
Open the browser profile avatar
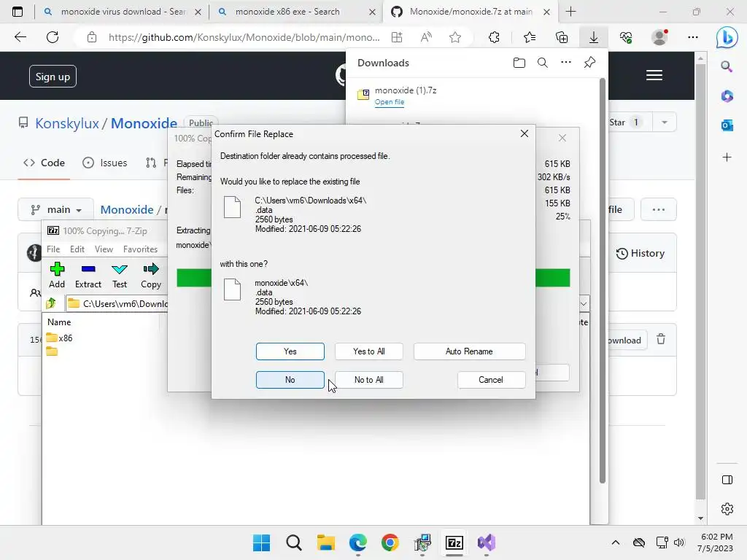[659, 36]
